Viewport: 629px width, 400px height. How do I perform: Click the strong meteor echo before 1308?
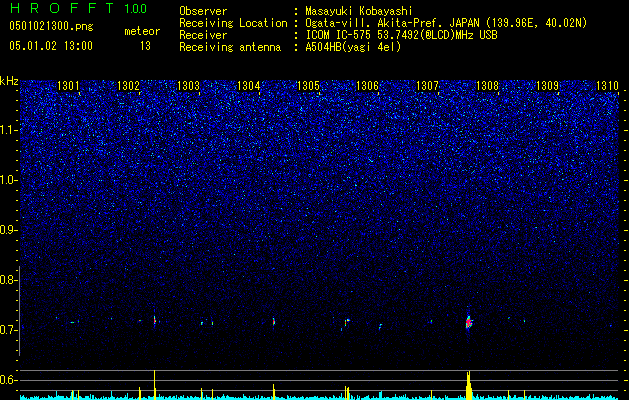tap(469, 322)
